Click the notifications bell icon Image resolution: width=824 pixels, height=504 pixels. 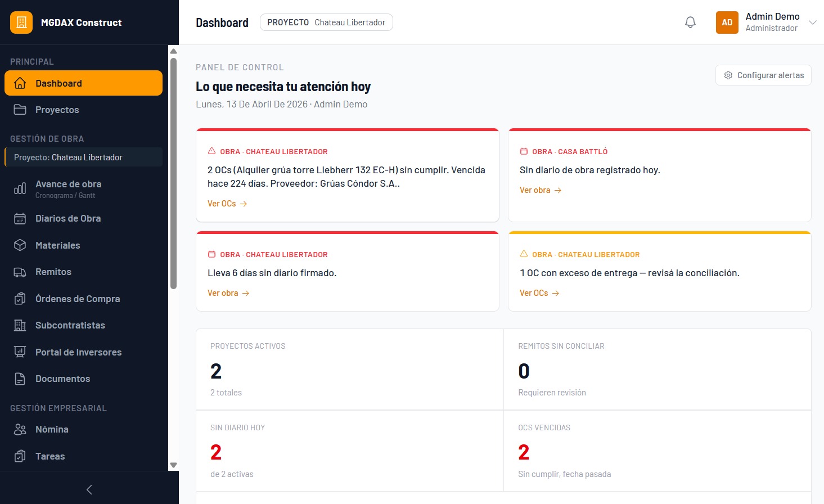pos(690,22)
